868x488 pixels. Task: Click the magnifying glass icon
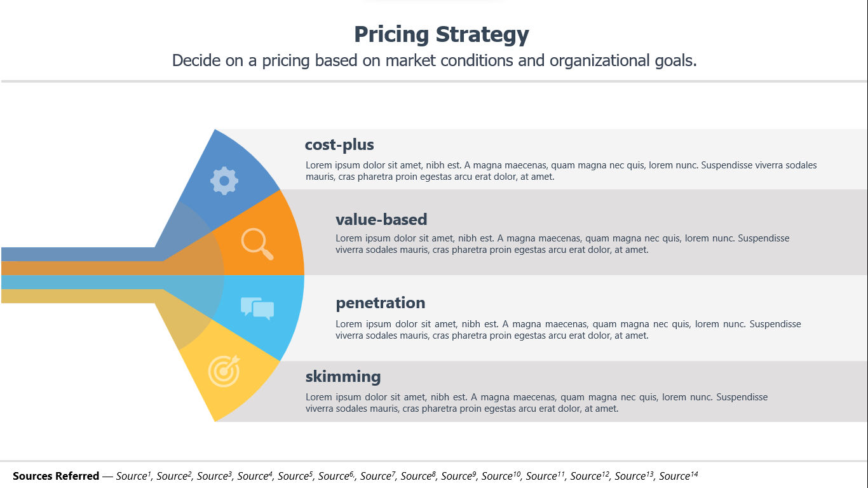coord(257,244)
